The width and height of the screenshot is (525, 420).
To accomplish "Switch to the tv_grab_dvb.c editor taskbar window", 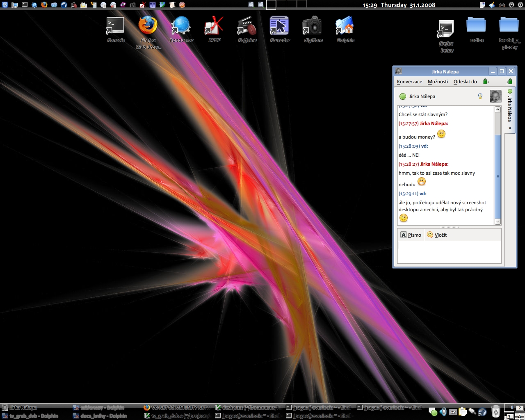I will (x=177, y=416).
